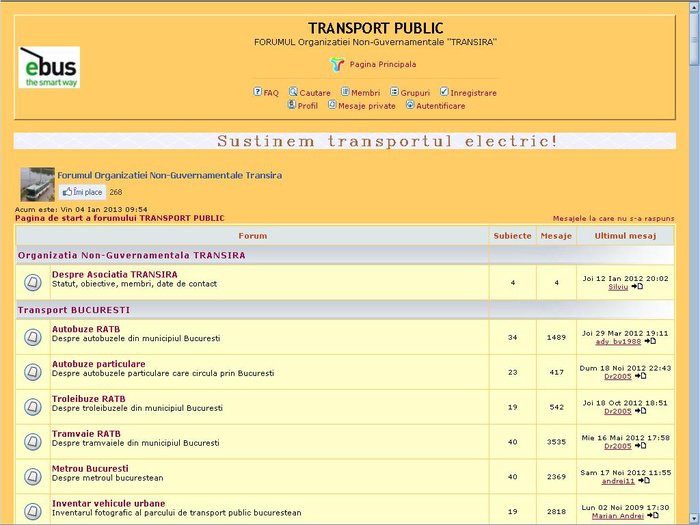700x525 pixels.
Task: Click the Mesaje private icon
Action: point(332,105)
